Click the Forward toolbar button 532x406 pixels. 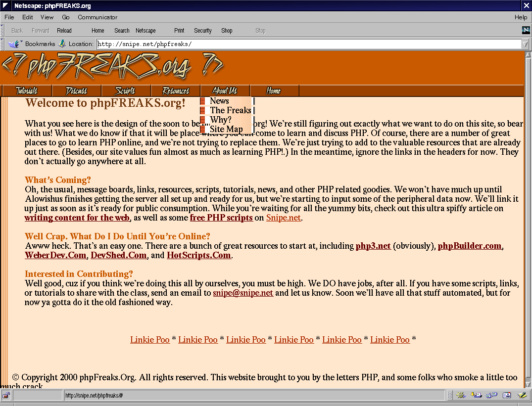41,31
